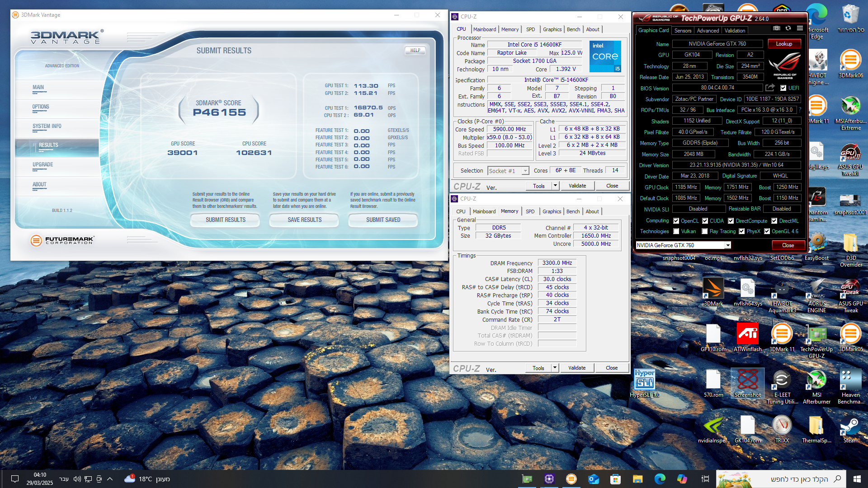Open the ATIWinflash desktop icon
Screen dimensions: 868x488
pos(748,338)
